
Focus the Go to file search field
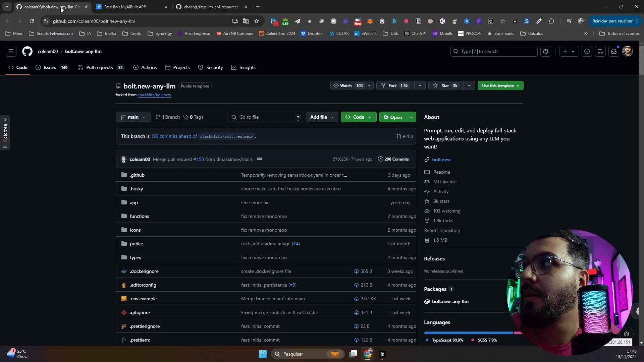click(x=265, y=117)
